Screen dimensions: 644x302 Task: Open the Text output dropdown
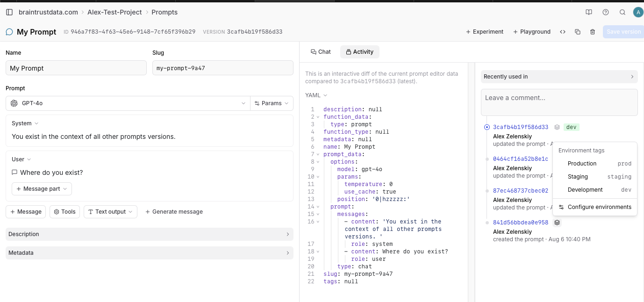[110, 212]
